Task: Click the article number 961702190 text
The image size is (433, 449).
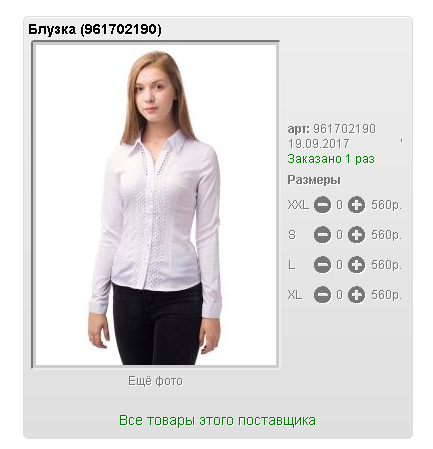Action: coord(345,129)
